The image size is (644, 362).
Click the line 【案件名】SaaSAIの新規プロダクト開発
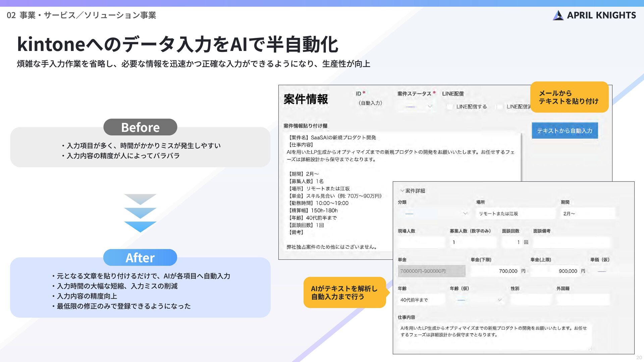click(x=332, y=137)
